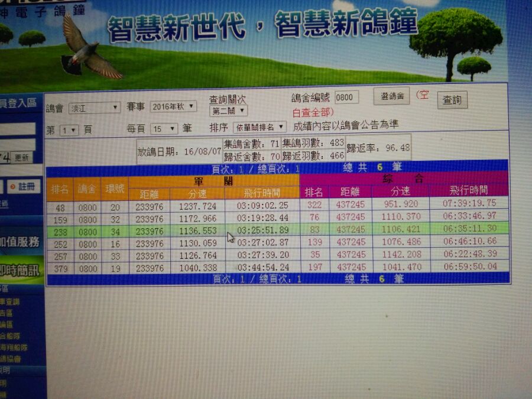Open the 每頁 rows dropdown showing 15

164,129
